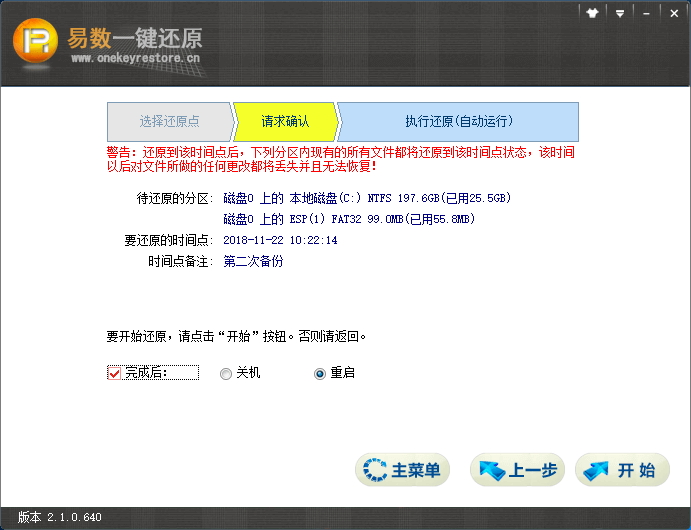Toggle the 完成后 checkbox
Screen dimensions: 691x530
tap(113, 373)
